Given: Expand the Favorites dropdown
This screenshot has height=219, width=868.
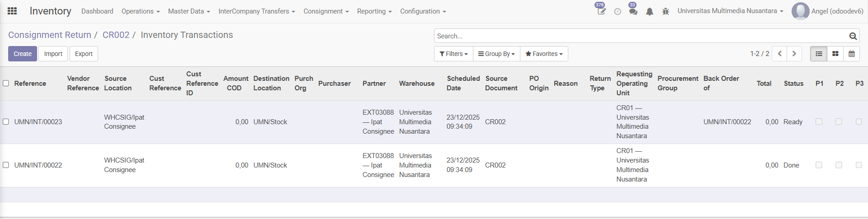Looking at the screenshot, I should 544,54.
